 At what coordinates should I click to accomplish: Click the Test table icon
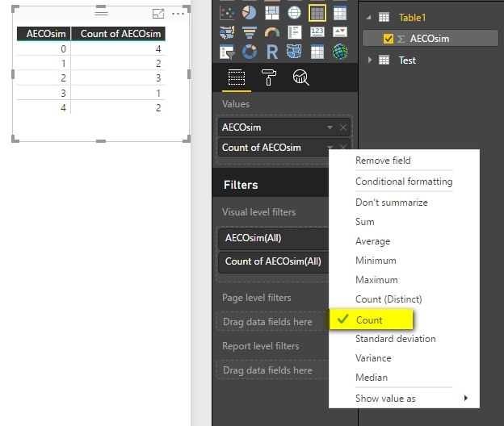(384, 60)
